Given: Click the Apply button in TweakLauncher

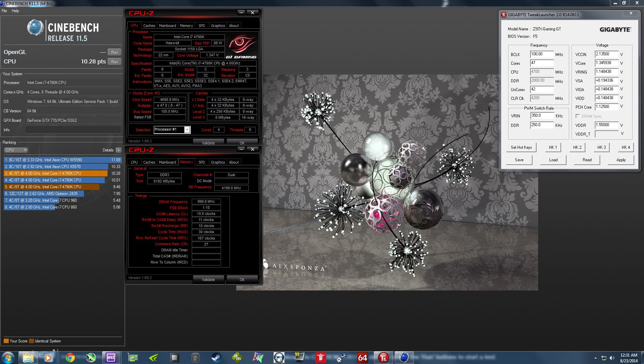Looking at the screenshot, I should [x=621, y=160].
